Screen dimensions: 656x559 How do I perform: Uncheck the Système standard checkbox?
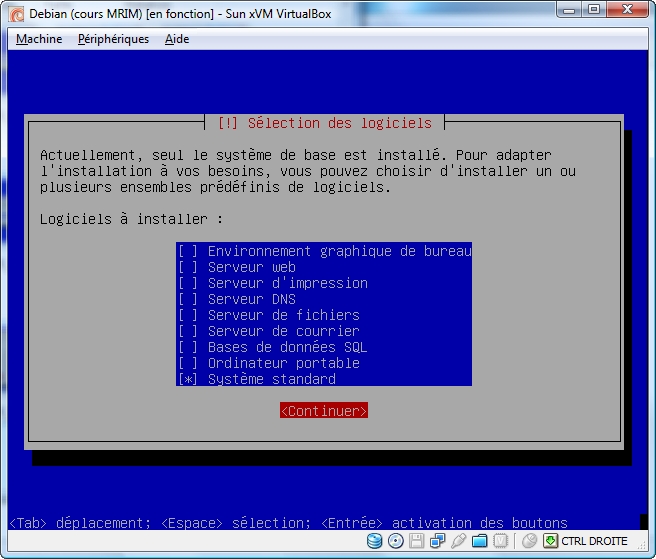187,379
